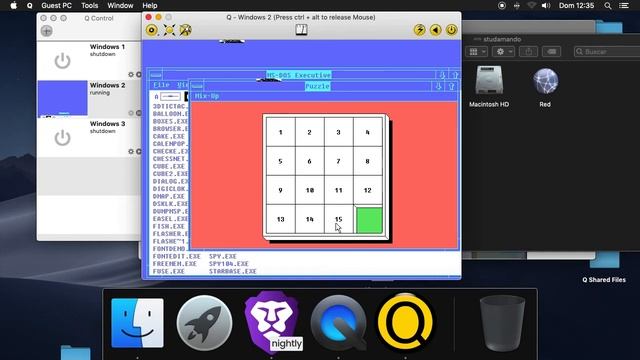Image resolution: width=640 pixels, height=360 pixels.
Task: Click the CD-ROM disc icon in Q toolbar
Action: pos(152,30)
